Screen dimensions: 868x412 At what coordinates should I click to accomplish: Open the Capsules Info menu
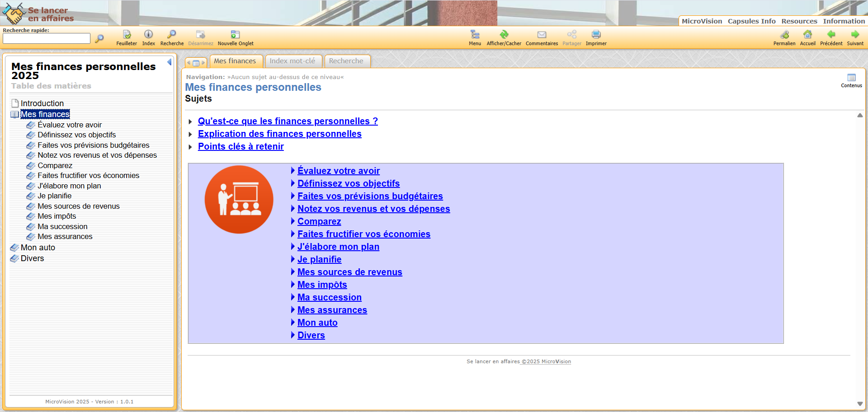[x=751, y=21]
